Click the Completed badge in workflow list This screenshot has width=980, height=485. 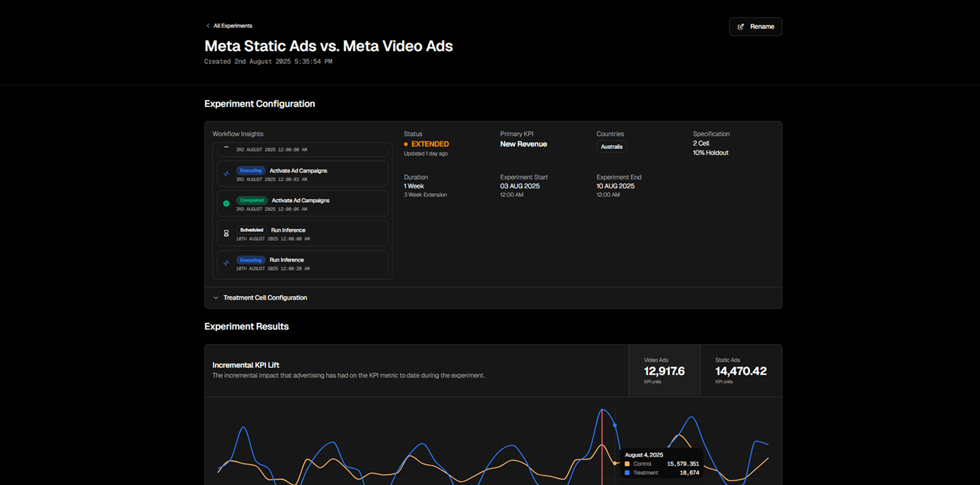[252, 200]
